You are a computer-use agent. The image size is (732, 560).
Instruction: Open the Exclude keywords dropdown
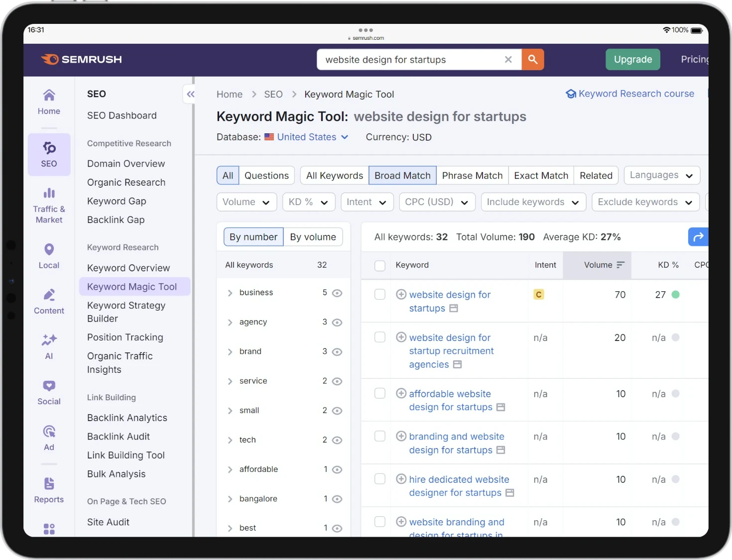(645, 202)
